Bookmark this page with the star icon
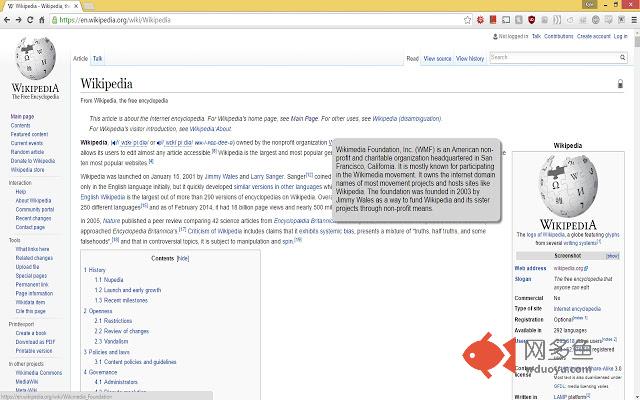This screenshot has width=640, height=400. [467, 20]
